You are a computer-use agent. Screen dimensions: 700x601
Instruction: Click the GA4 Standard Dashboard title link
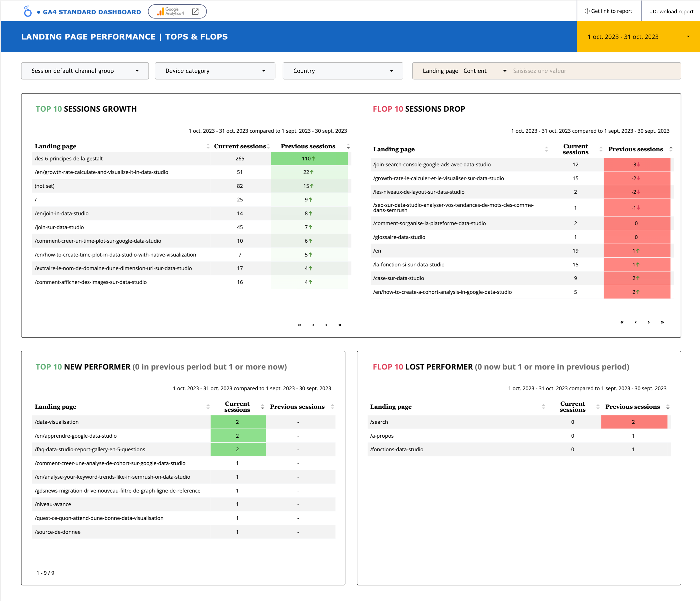point(92,12)
